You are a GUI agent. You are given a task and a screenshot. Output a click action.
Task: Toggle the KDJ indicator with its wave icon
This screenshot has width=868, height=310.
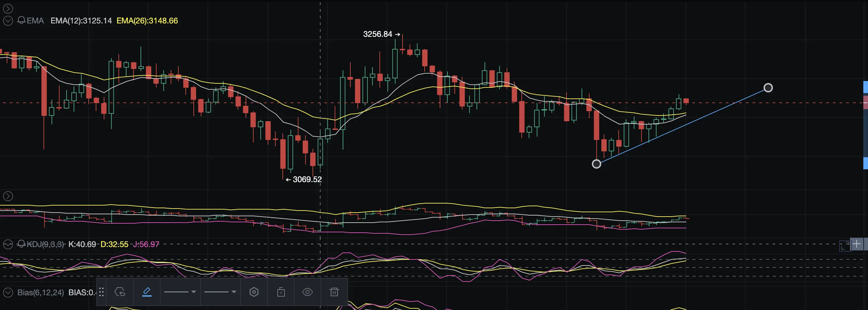coord(8,244)
